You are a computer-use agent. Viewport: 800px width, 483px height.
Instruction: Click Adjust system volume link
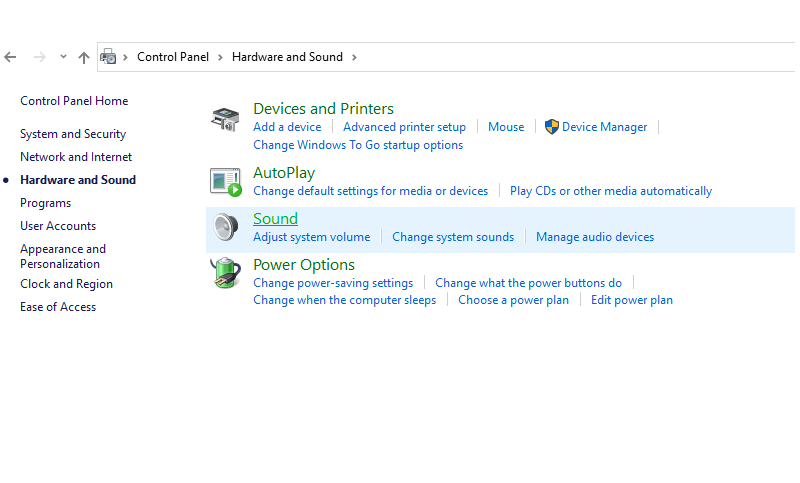312,237
